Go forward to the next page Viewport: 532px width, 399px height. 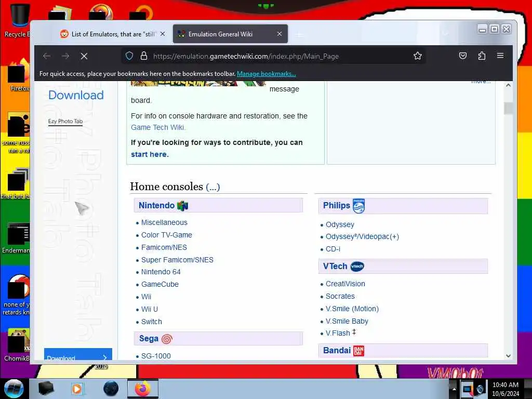pos(65,56)
